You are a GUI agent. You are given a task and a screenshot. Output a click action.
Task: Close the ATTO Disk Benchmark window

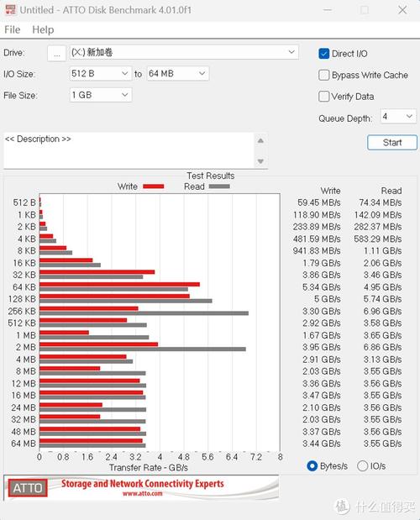402,10
